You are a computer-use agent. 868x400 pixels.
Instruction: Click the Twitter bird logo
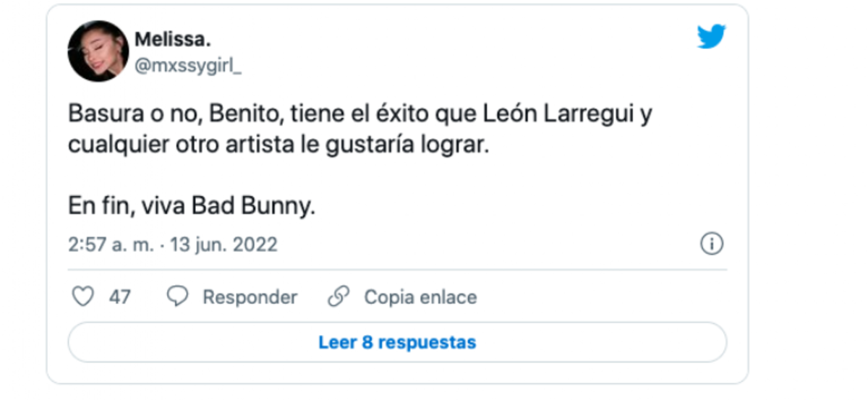[711, 36]
